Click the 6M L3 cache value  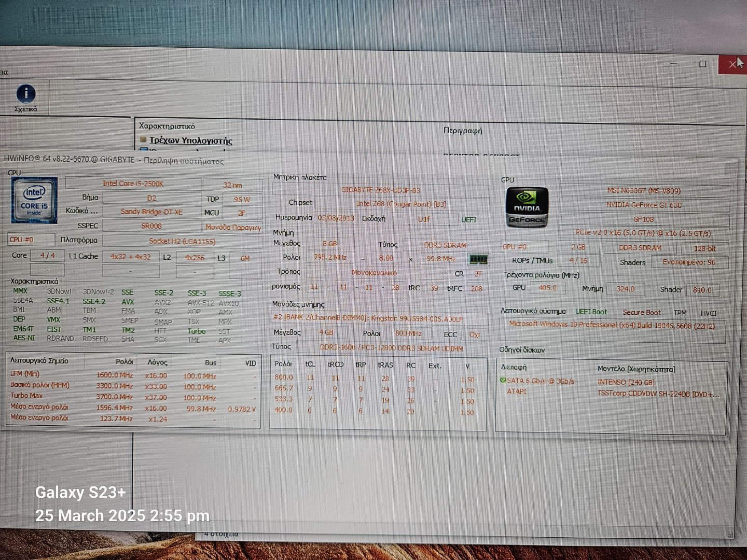pos(245,258)
